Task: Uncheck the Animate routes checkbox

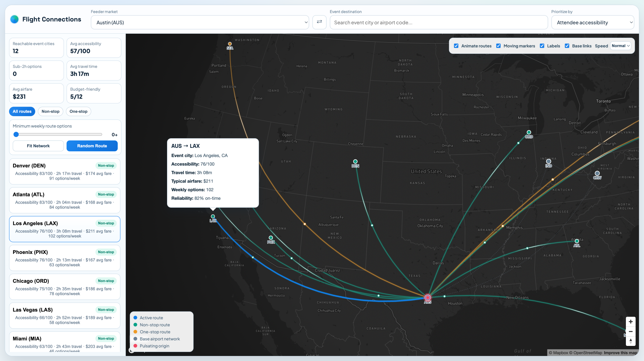Action: click(456, 46)
